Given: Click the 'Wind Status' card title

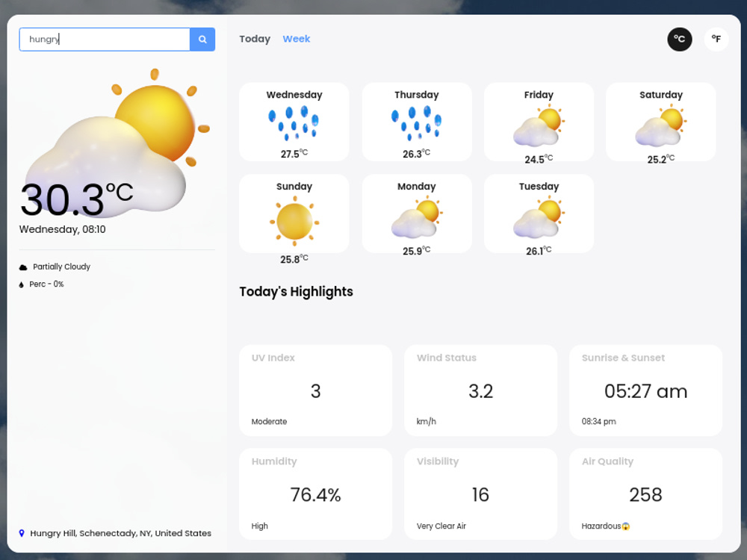Looking at the screenshot, I should 447,358.
